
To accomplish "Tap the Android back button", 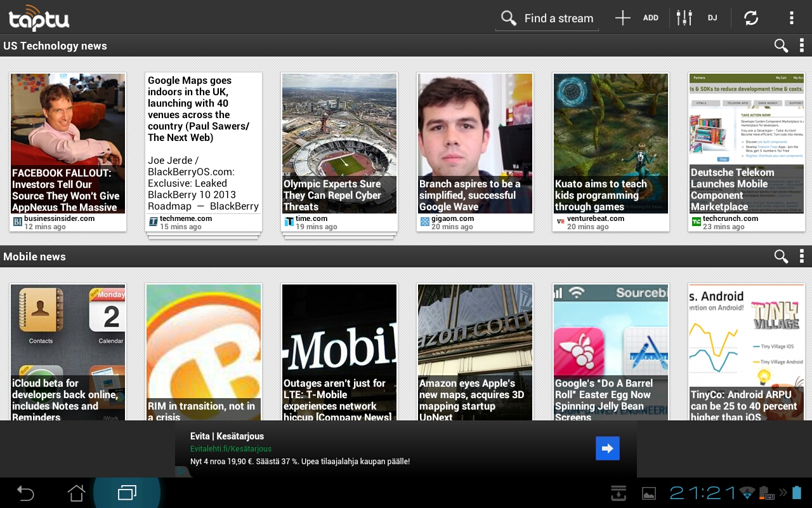I will (x=25, y=493).
